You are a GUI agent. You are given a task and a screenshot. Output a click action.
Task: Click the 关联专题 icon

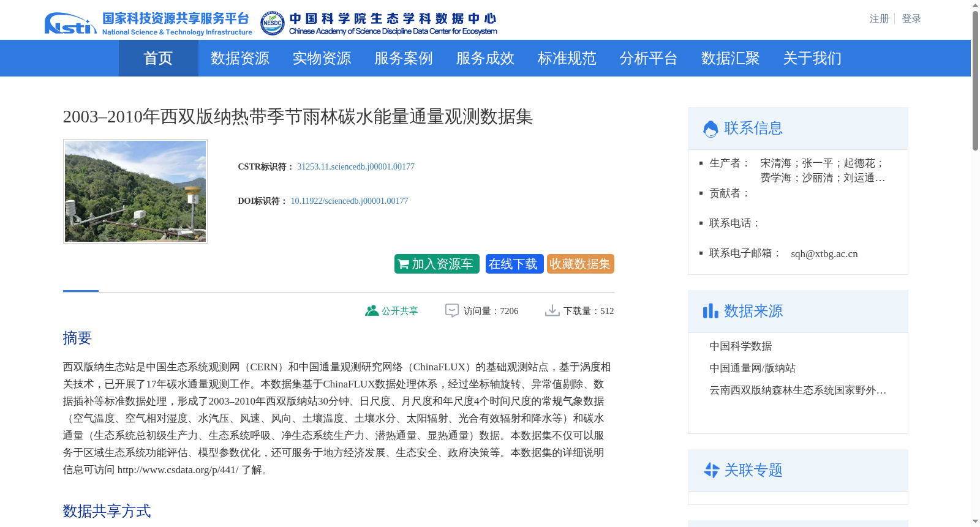711,470
